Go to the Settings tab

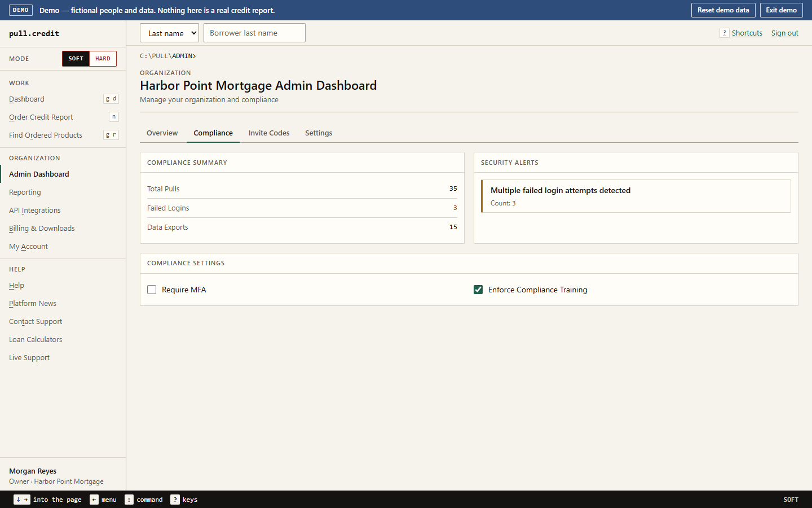click(319, 133)
